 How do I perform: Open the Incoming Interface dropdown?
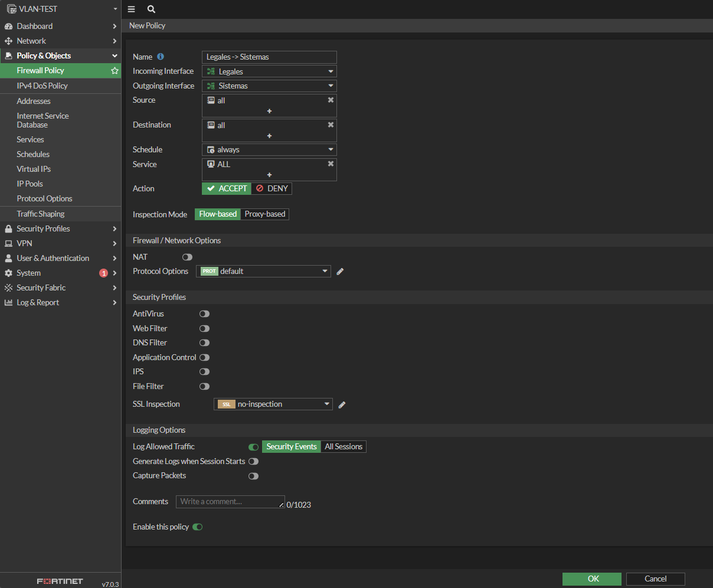coord(269,71)
